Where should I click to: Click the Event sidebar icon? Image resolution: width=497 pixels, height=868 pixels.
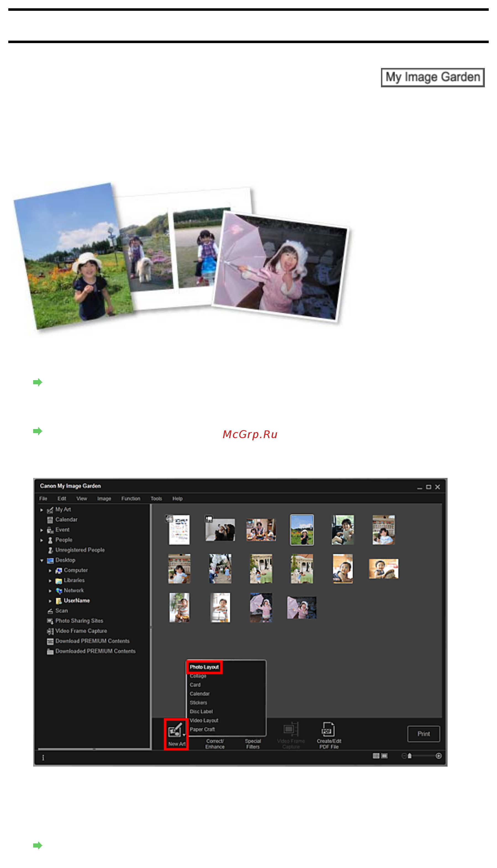50,530
